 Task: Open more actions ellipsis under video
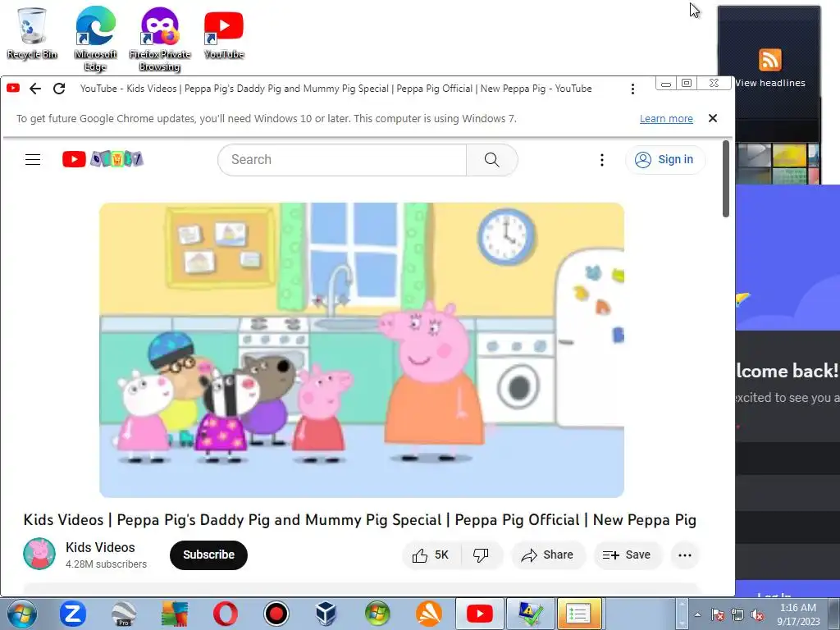point(685,555)
